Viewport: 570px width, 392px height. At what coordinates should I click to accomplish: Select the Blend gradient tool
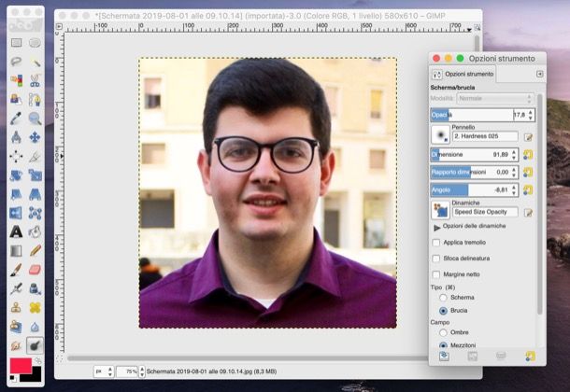[16, 251]
